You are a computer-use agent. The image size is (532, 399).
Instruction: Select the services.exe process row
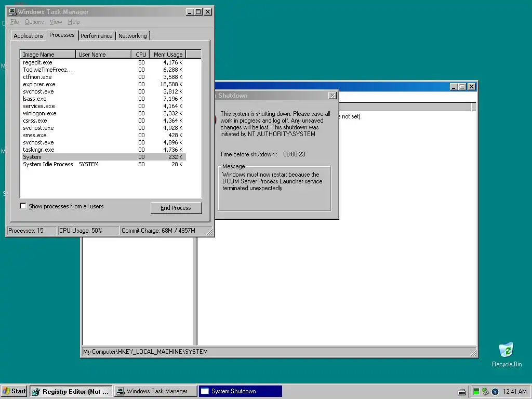tap(103, 106)
